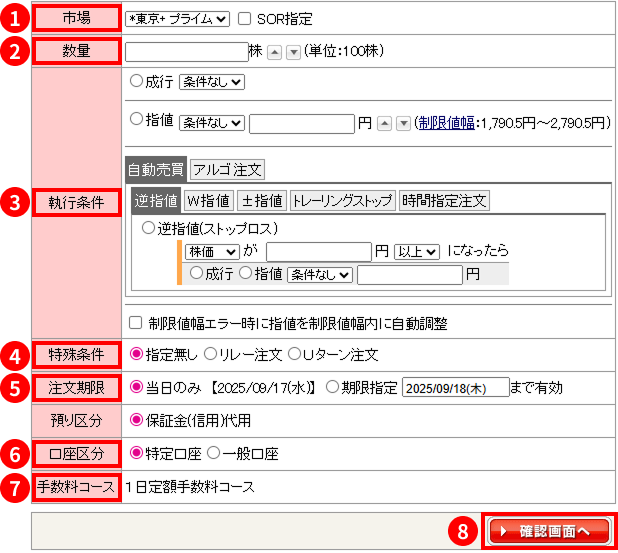
Task: Click the 期限指定 date field
Action: coord(455,388)
